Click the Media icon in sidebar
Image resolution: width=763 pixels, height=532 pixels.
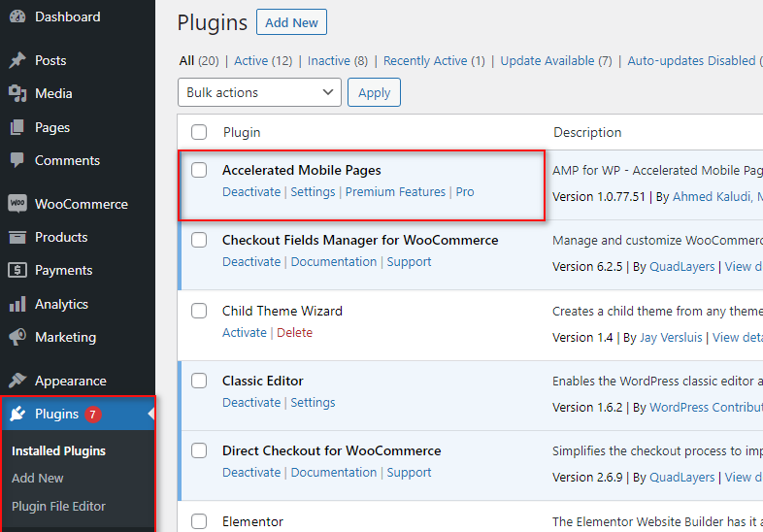point(17,93)
